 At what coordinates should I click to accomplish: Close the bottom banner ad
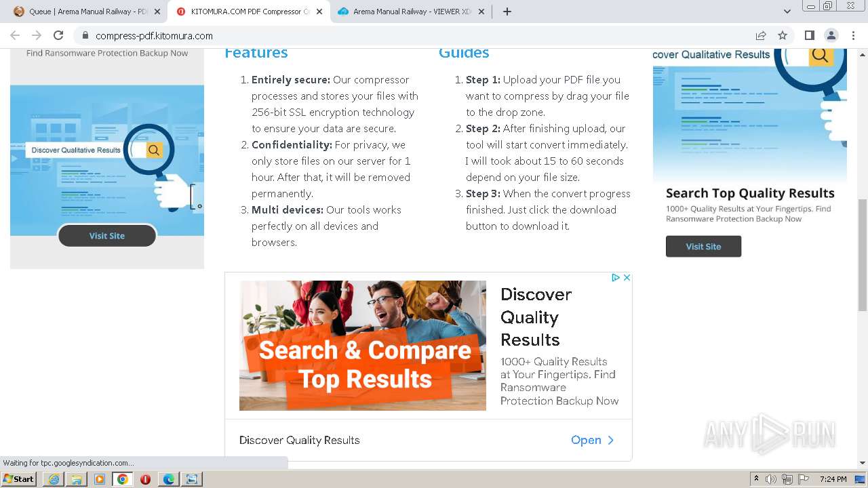pyautogui.click(x=627, y=277)
